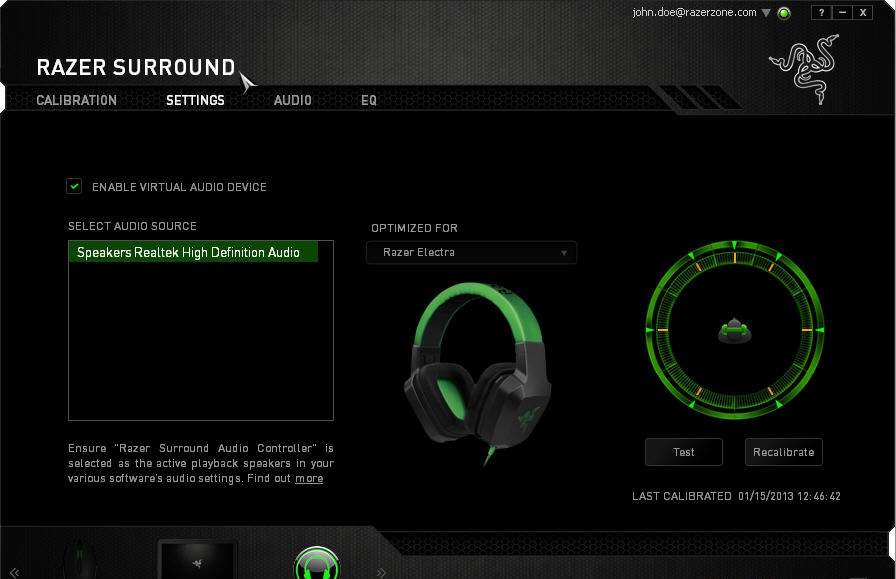This screenshot has height=579, width=896.
Task: Go to the EQ tab
Action: [369, 100]
